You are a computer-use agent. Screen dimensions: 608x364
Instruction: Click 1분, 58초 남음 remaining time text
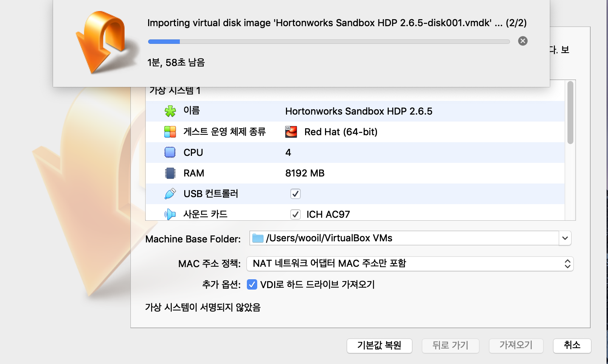pos(176,63)
